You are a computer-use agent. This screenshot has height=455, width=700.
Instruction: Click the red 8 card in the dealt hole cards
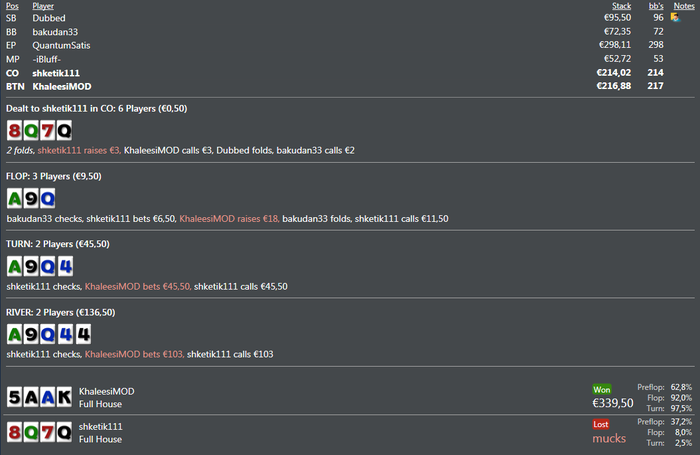pyautogui.click(x=15, y=131)
